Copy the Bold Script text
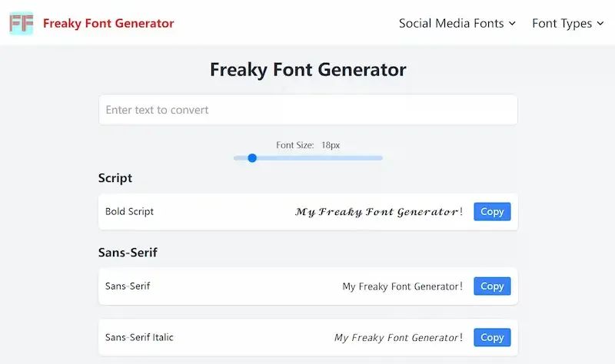The height and width of the screenshot is (364, 615). [x=492, y=212]
